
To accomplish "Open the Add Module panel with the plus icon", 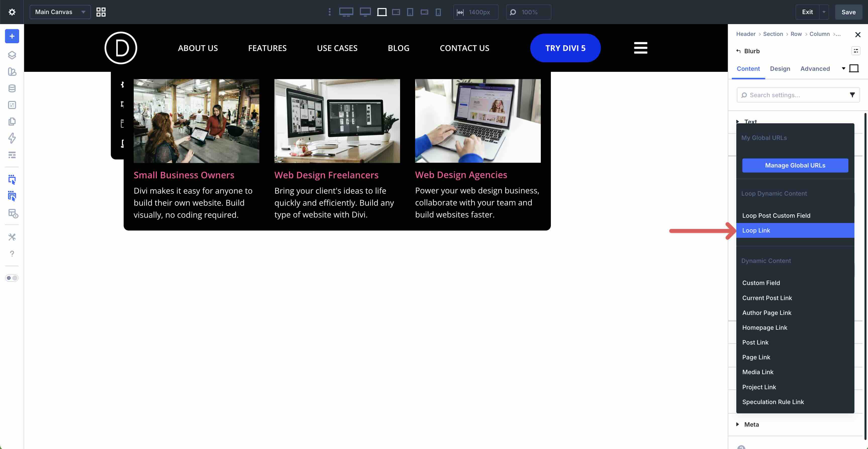I will tap(12, 36).
